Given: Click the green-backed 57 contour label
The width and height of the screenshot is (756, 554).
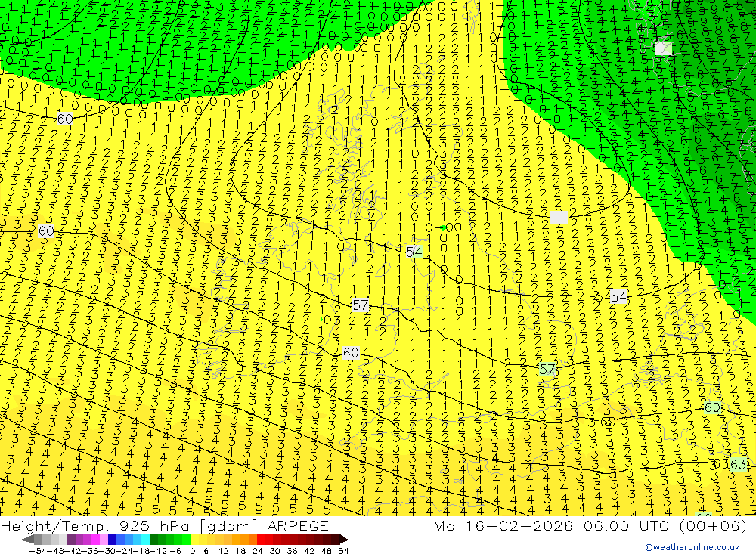Looking at the screenshot, I should coord(547,370).
